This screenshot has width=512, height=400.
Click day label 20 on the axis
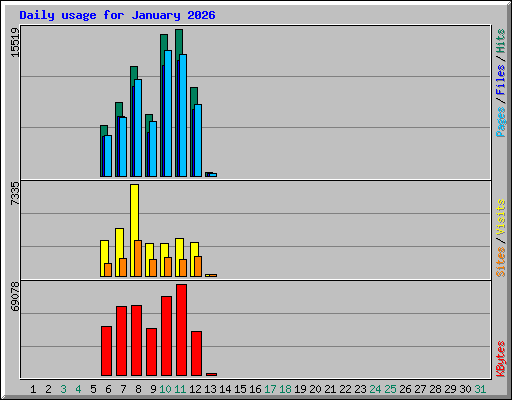point(315,389)
